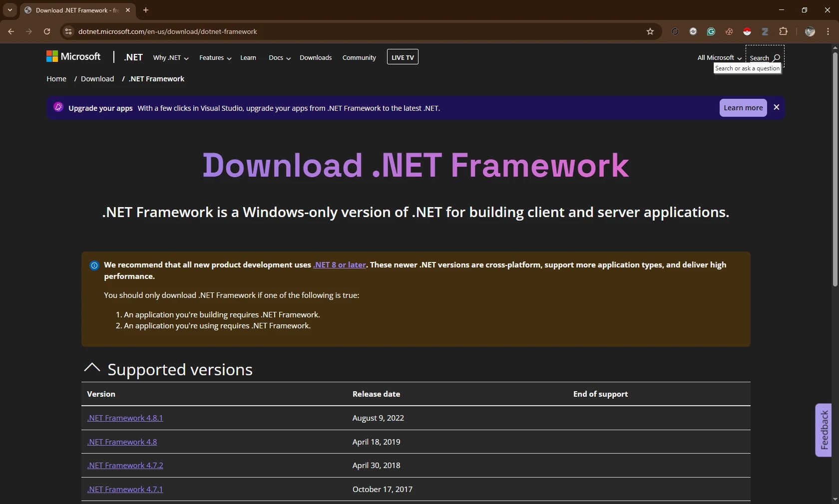839x504 pixels.
Task: Reload the page
Action: pos(47,31)
